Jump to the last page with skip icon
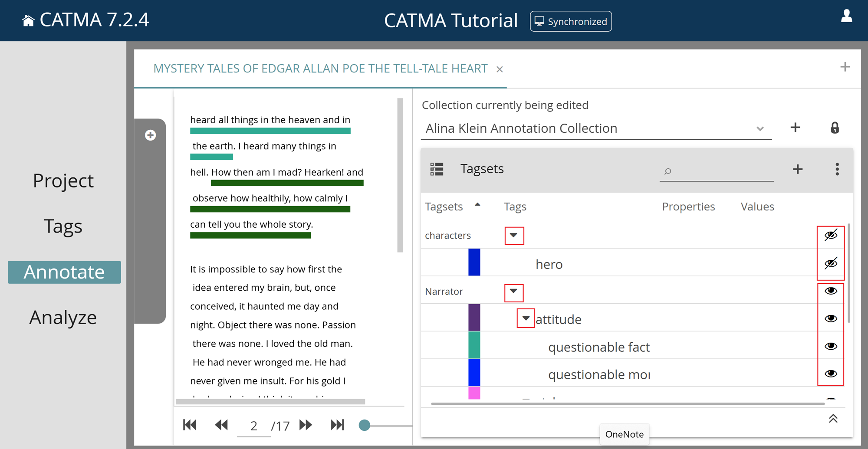Screen dimensions: 868x449 pyautogui.click(x=338, y=425)
